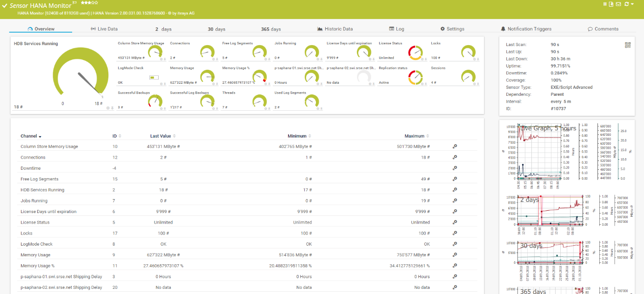Open channel settings gear for Connections row
Image resolution: width=644 pixels, height=294 pixels.
tap(455, 157)
